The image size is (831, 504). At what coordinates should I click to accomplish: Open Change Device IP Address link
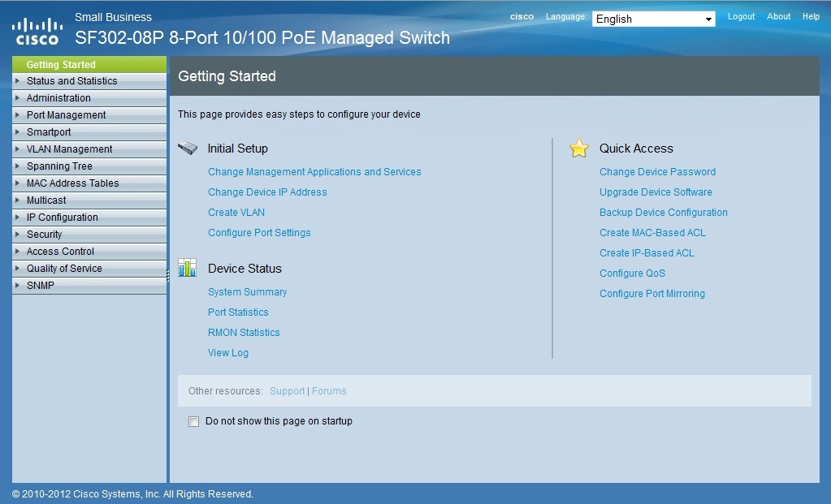pos(267,192)
